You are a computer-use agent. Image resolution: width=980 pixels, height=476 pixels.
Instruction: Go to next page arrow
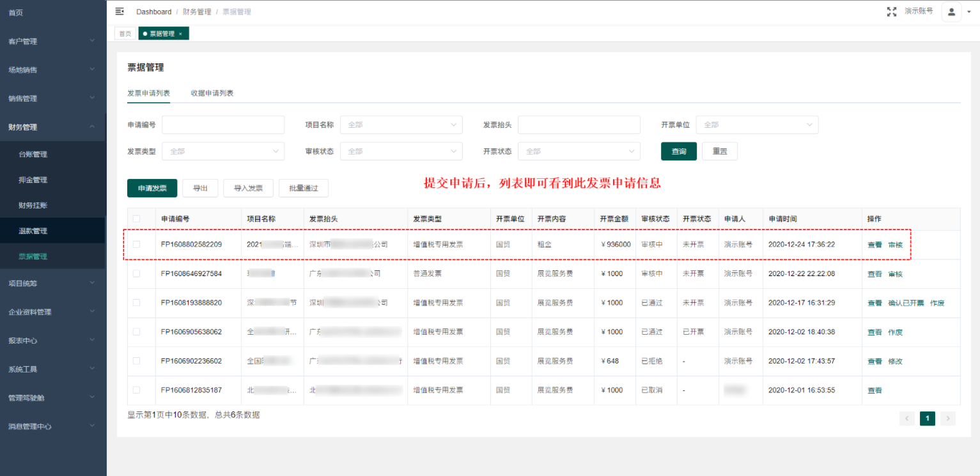(949, 418)
